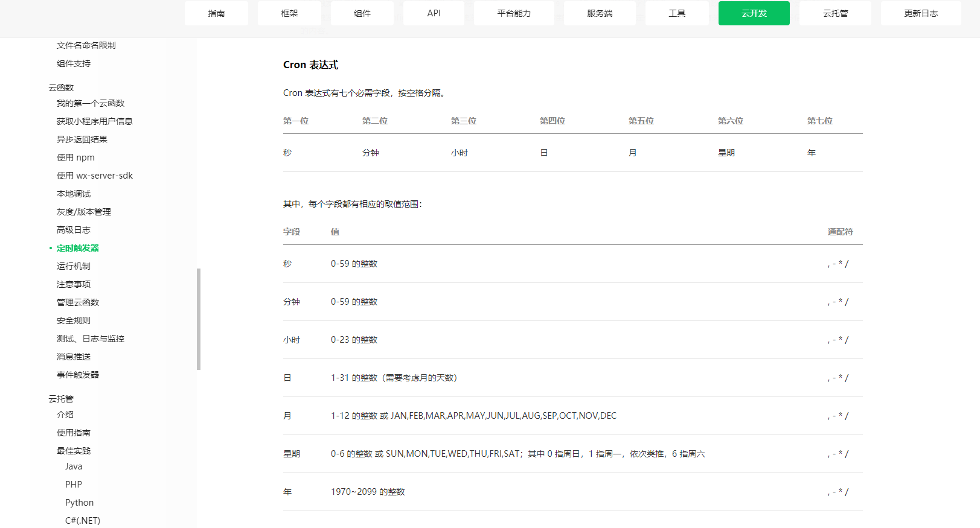The width and height of the screenshot is (980, 528).
Task: Click the 星期 cell under 第六位
Action: 726,153
